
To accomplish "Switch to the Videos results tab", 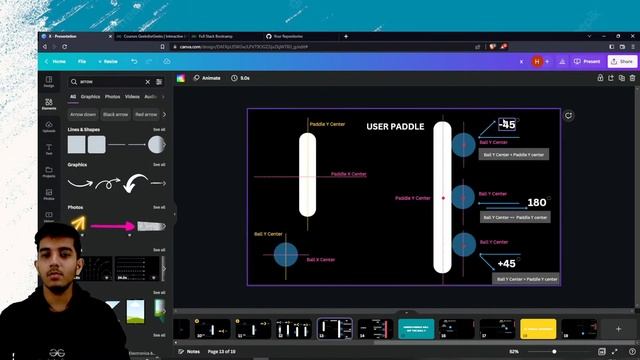I will tap(132, 97).
